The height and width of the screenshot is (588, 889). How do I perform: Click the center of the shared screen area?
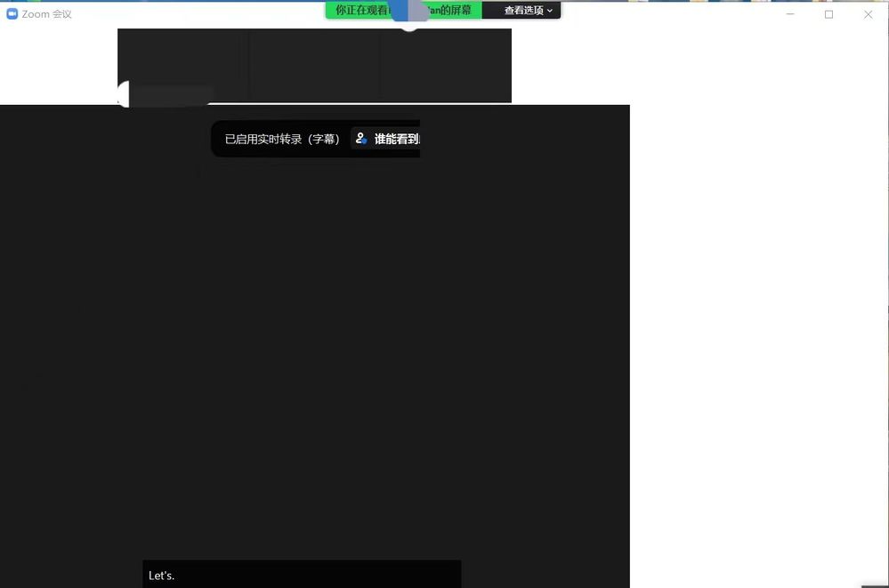pyautogui.click(x=314, y=347)
